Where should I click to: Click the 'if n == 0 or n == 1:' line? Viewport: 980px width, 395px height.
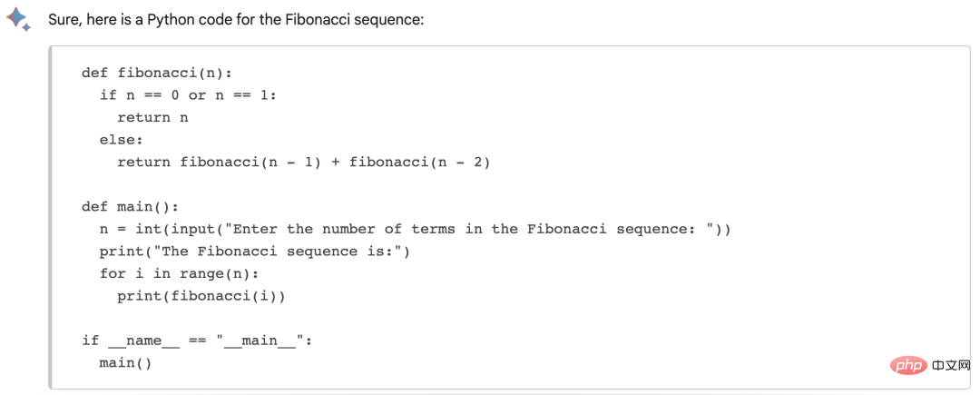[188, 95]
